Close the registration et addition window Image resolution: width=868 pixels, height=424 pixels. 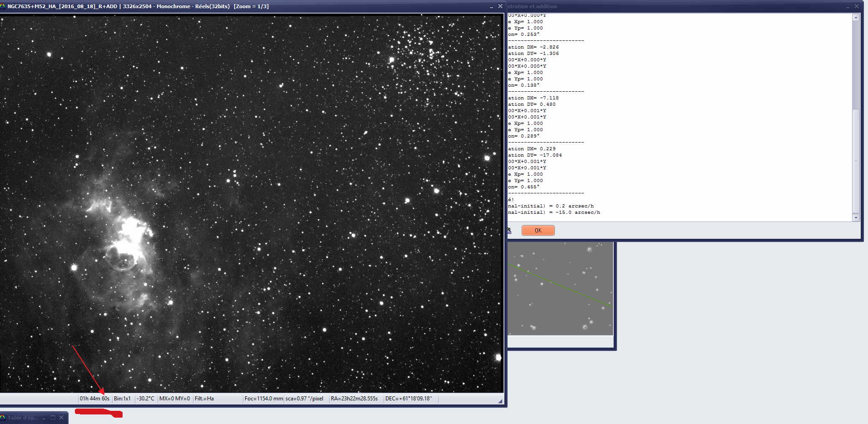pyautogui.click(x=857, y=6)
